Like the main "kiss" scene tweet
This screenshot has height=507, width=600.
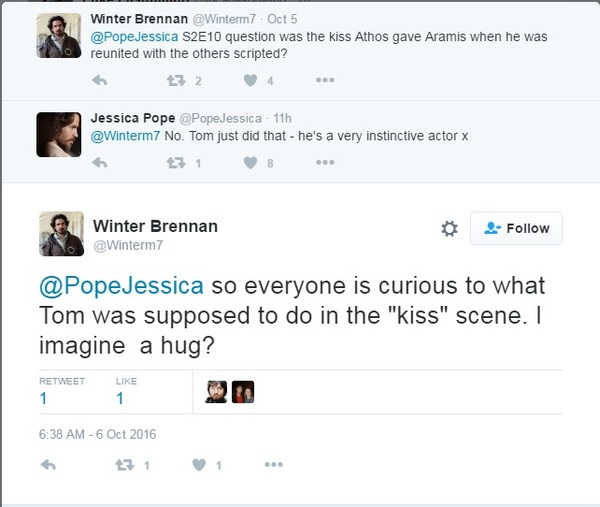pyautogui.click(x=198, y=465)
